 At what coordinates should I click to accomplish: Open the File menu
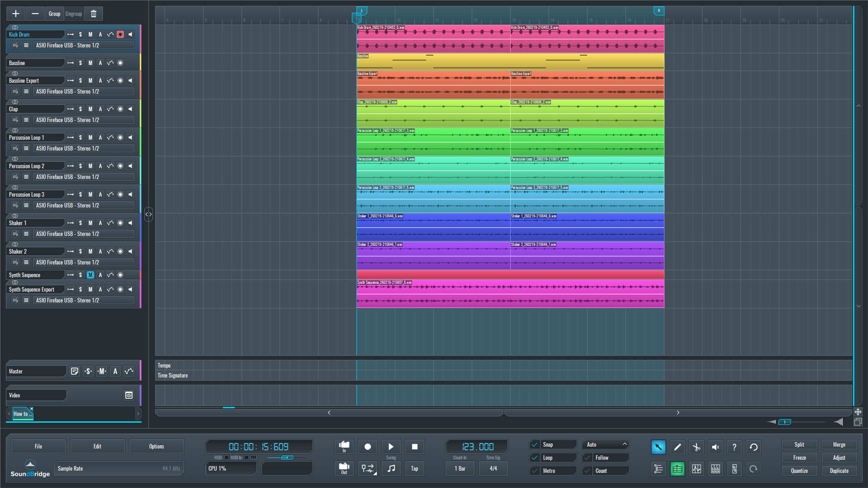tap(38, 446)
